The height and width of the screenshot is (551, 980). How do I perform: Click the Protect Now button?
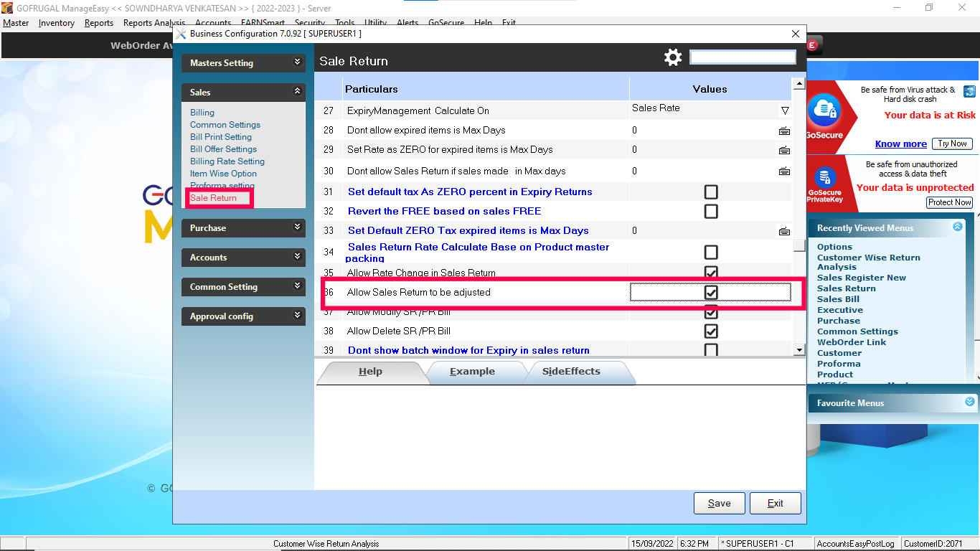click(x=950, y=202)
